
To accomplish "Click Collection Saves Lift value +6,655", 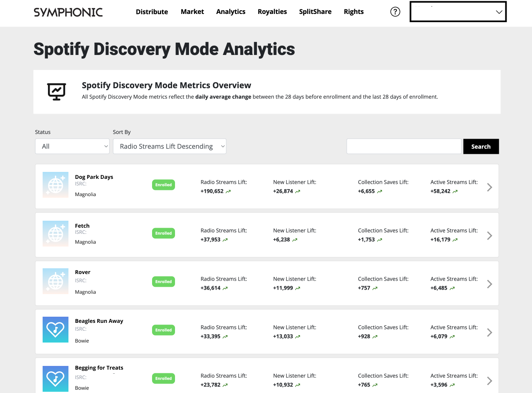I will pos(366,191).
